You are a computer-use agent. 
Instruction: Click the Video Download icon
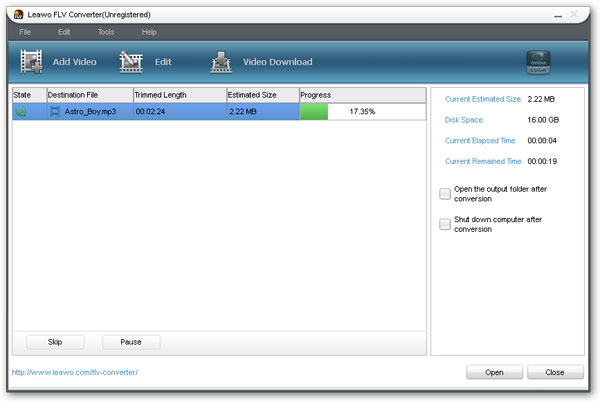221,62
